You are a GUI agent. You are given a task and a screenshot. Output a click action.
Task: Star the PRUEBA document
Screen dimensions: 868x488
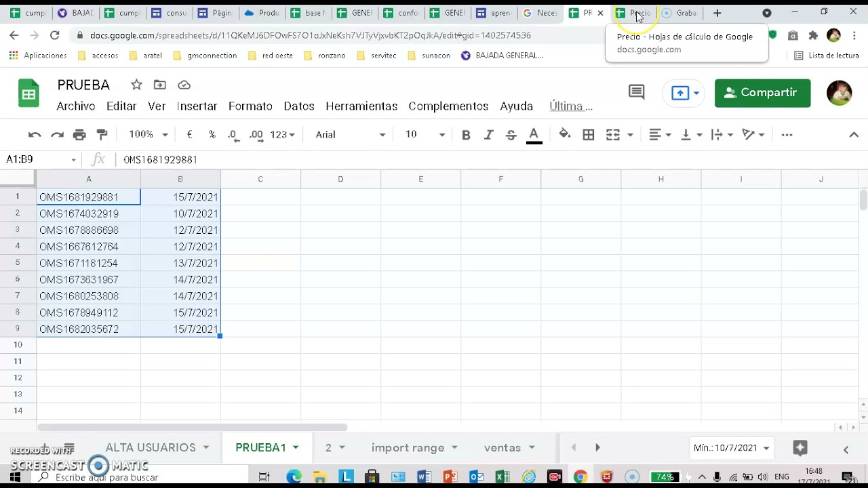tap(136, 85)
